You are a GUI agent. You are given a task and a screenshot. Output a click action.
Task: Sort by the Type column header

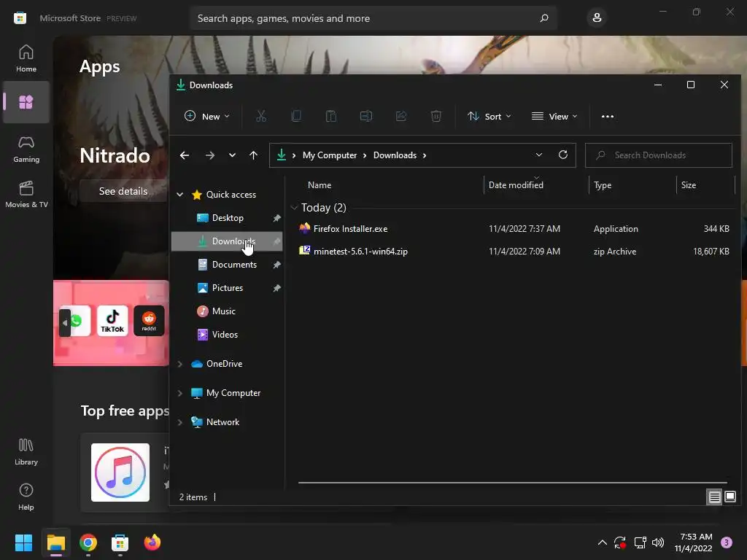click(603, 184)
